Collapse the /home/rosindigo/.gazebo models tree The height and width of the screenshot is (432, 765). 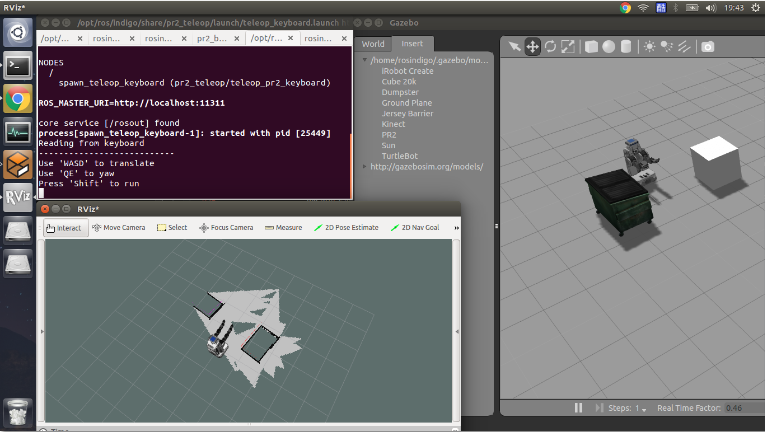point(364,60)
